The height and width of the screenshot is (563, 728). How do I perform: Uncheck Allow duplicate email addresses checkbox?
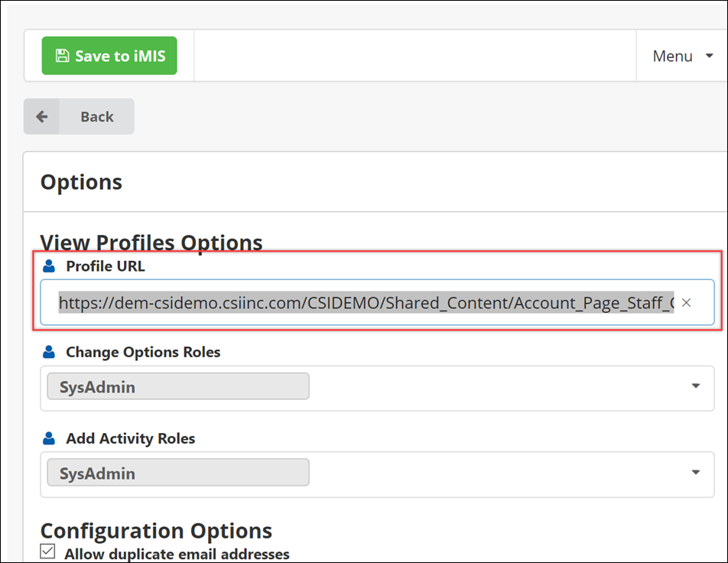coord(48,552)
